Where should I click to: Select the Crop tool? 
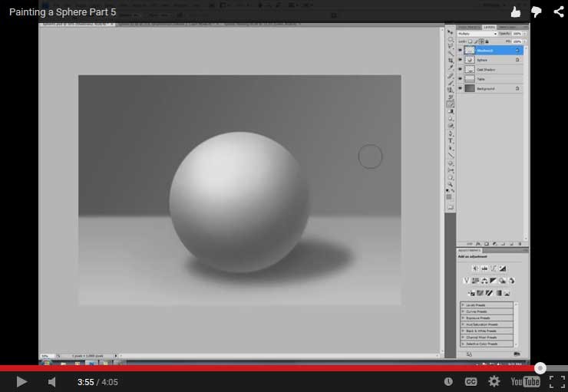click(451, 61)
